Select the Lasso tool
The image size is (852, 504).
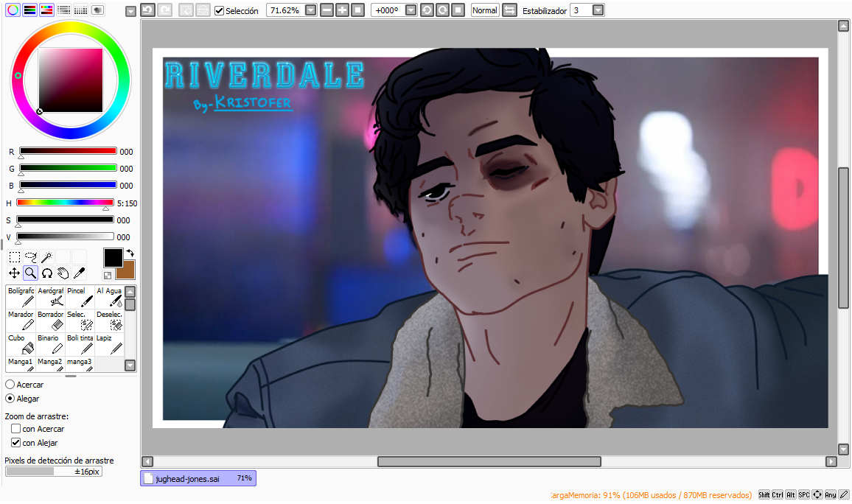(x=30, y=257)
